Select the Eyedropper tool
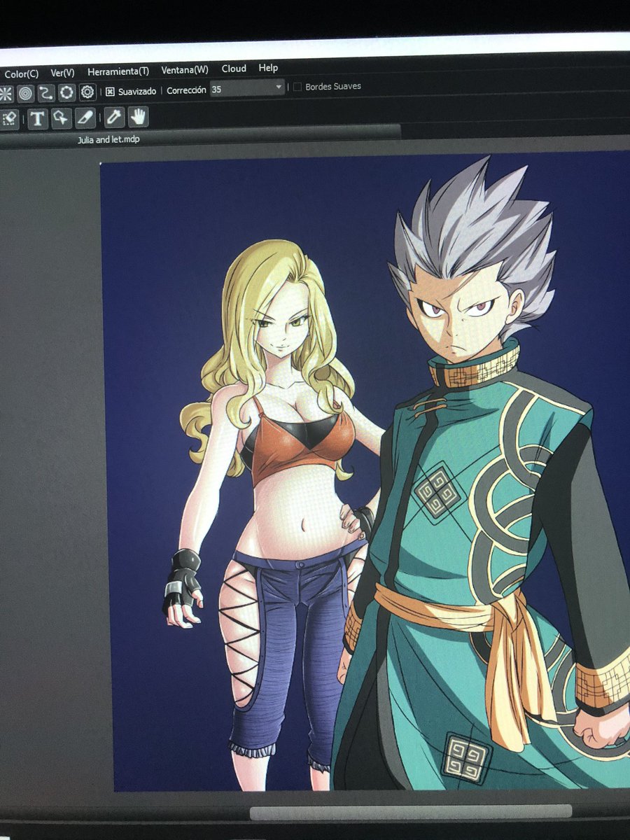Screen dimensions: 630x840 tap(114, 117)
